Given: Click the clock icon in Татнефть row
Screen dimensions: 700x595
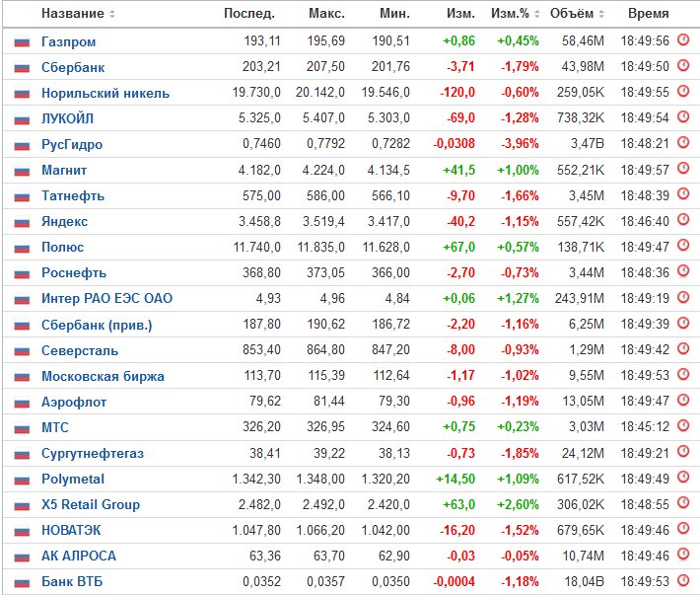Looking at the screenshot, I should 683,193.
